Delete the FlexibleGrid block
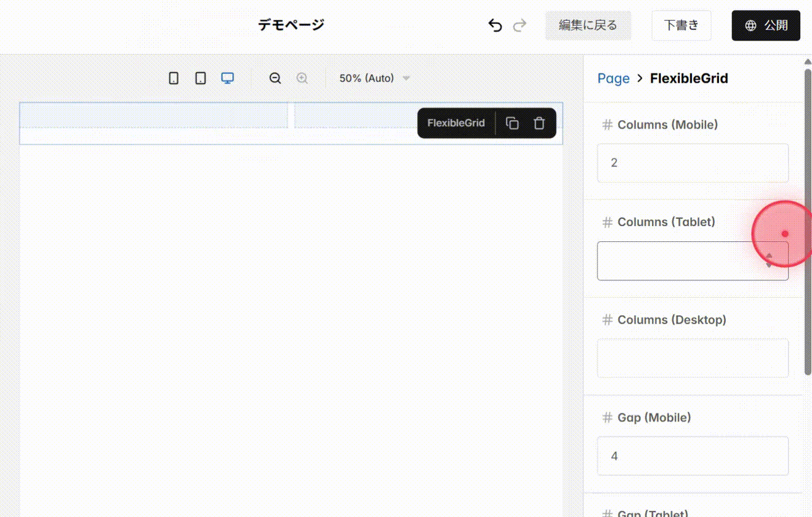Image resolution: width=812 pixels, height=517 pixels. point(539,123)
